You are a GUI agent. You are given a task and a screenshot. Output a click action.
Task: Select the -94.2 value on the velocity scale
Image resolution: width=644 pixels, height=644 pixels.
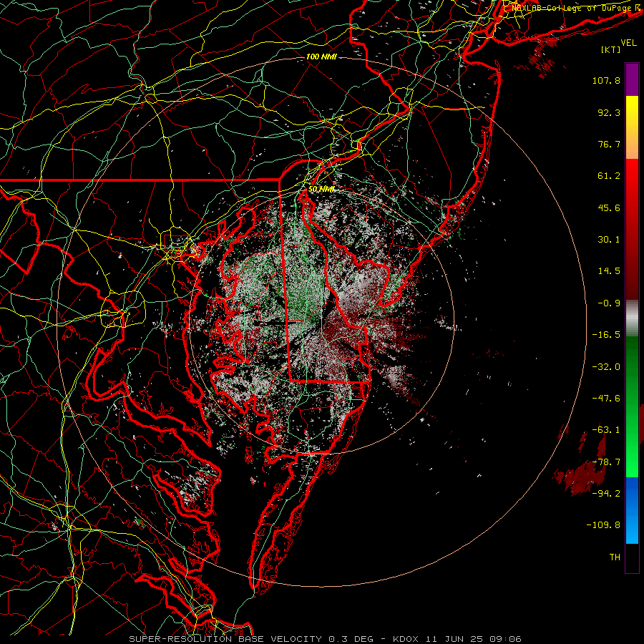point(606,494)
